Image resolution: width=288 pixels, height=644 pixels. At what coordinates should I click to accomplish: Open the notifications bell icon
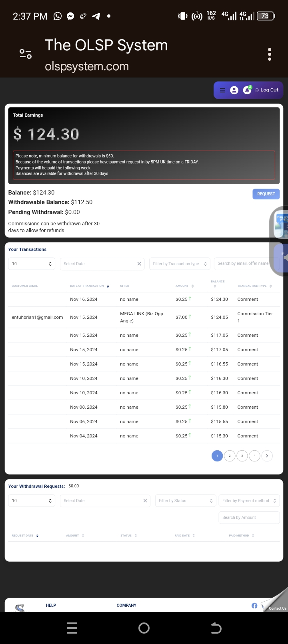247,90
